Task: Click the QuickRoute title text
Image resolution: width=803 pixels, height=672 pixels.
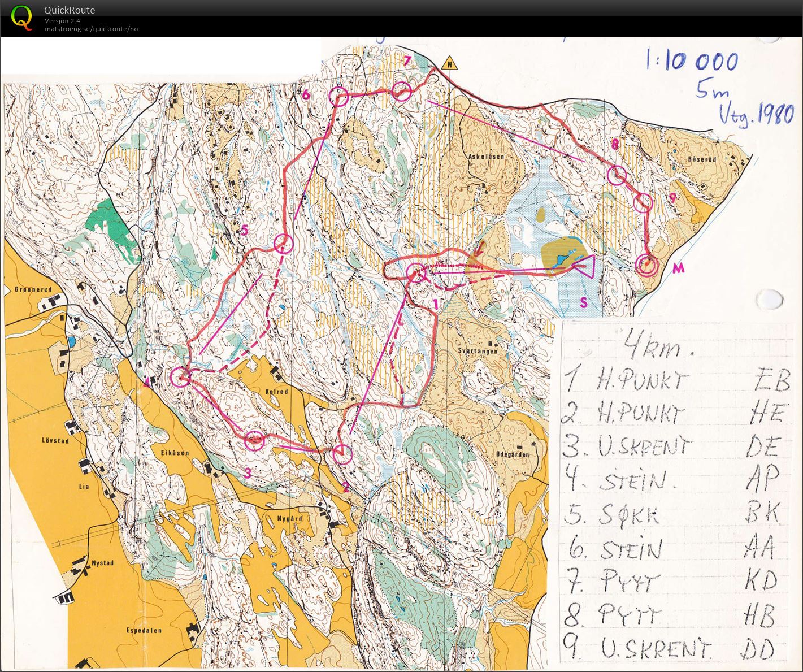Action: 70,10
